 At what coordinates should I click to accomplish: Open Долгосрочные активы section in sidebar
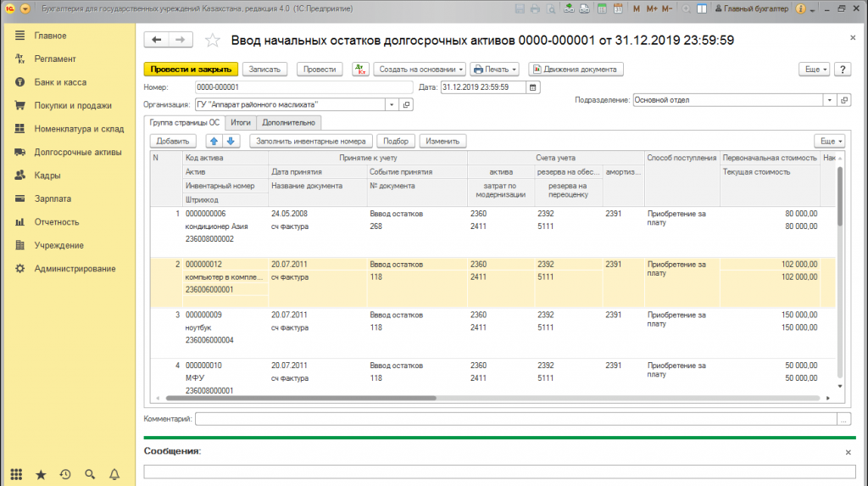pos(77,153)
